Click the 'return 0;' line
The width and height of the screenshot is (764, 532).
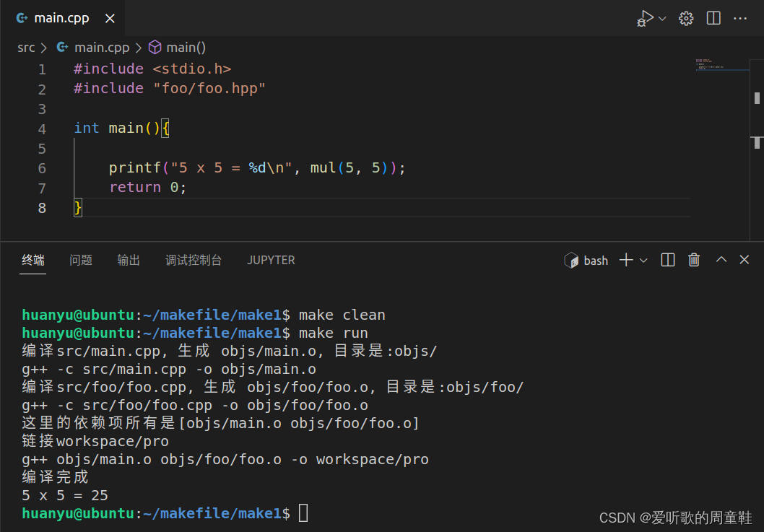147,188
